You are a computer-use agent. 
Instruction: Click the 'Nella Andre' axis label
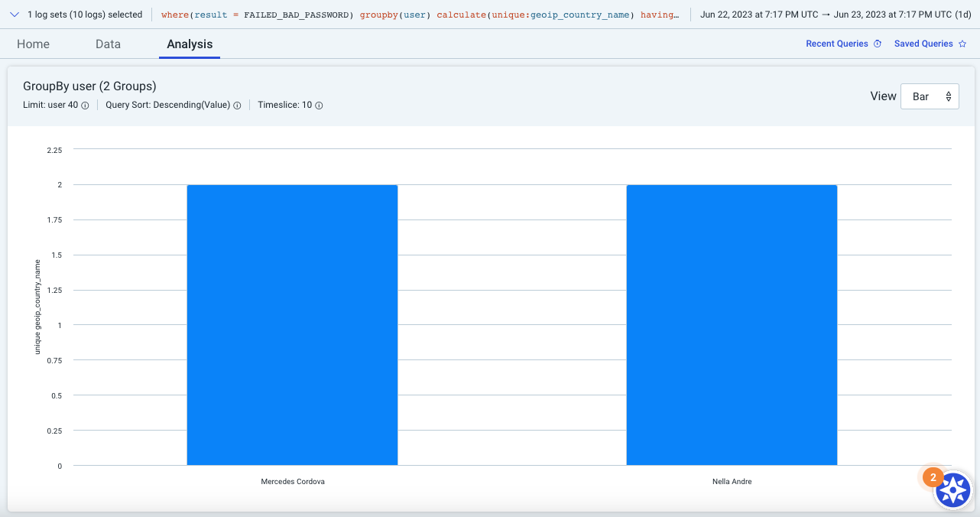tap(732, 482)
